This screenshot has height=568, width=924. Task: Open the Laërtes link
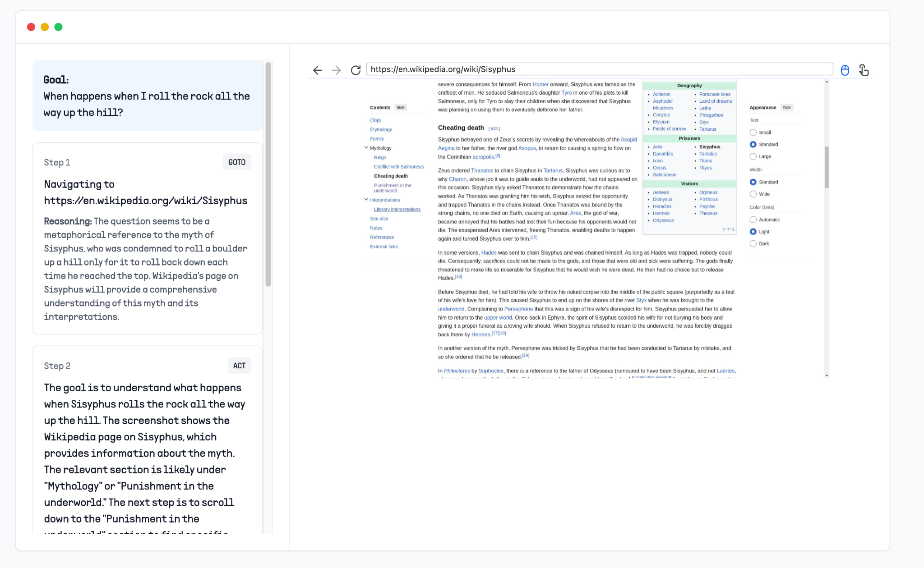pyautogui.click(x=725, y=371)
